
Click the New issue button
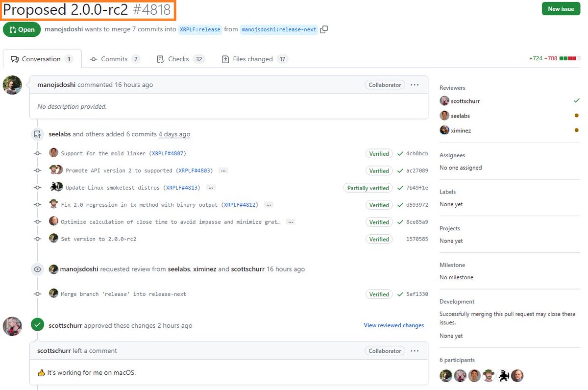point(561,8)
